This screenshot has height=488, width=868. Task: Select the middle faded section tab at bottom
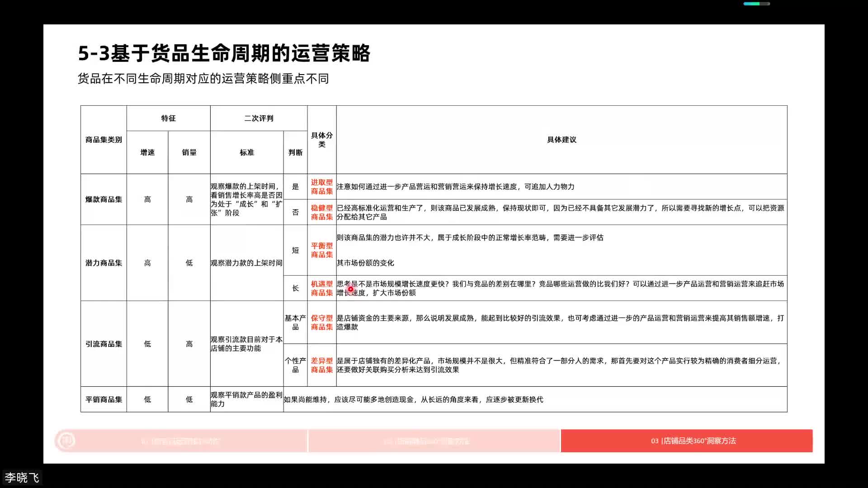[x=427, y=441]
